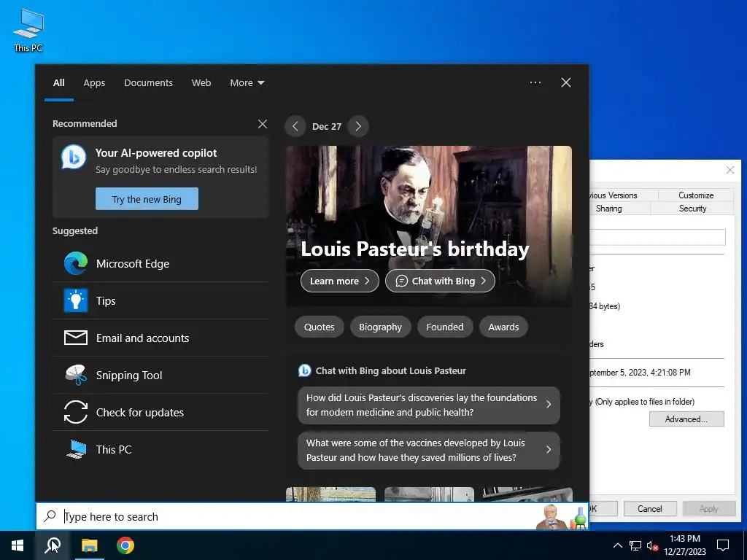
Task: Select the Quotes chip
Action: [x=320, y=327]
